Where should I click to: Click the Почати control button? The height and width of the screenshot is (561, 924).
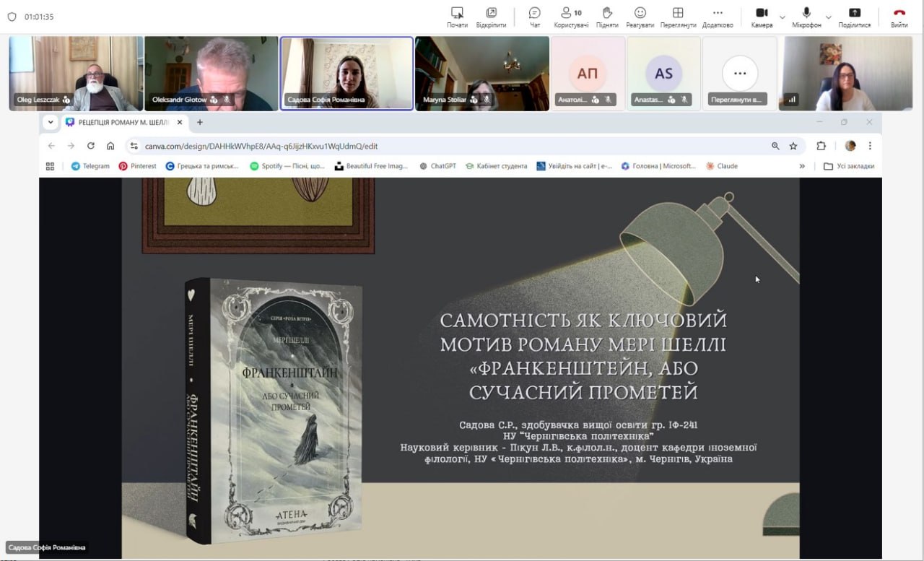[x=457, y=17]
